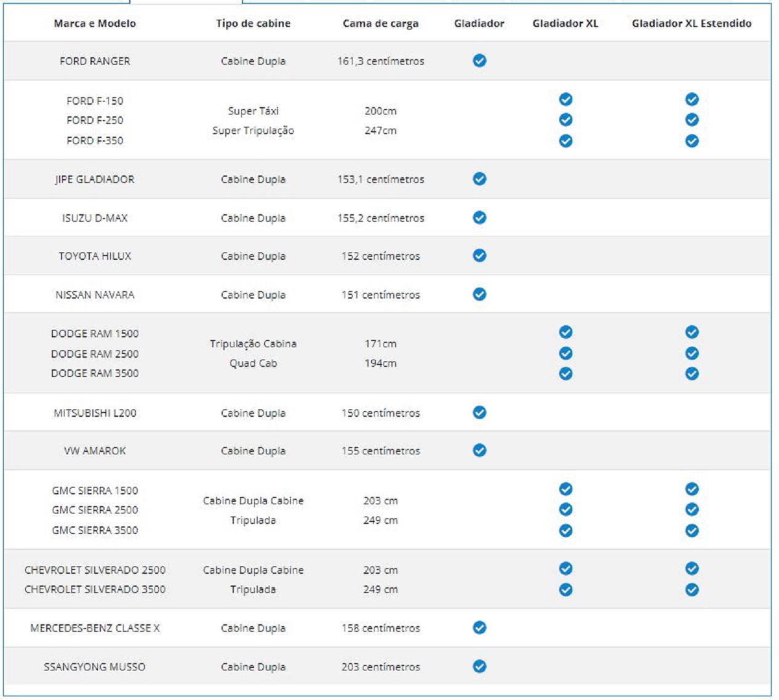Viewport: 779px width, 700px height.
Task: Click Gladiador XL Estendido checkmark for Chevrolet Silverado 2500
Action: pos(692,568)
